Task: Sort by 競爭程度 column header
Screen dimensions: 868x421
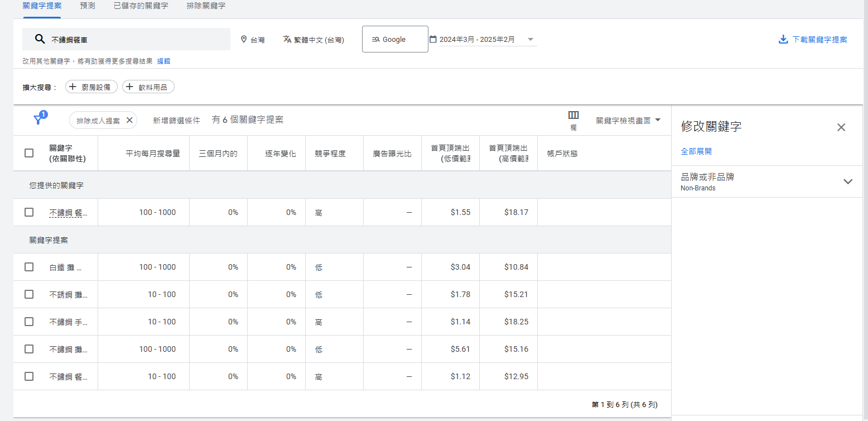Action: point(330,153)
